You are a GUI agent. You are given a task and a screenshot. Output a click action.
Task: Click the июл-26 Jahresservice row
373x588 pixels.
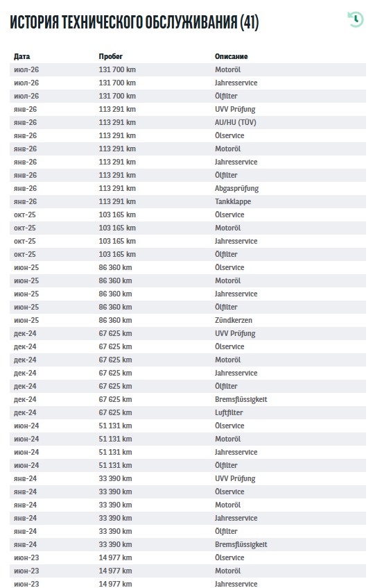(x=188, y=83)
